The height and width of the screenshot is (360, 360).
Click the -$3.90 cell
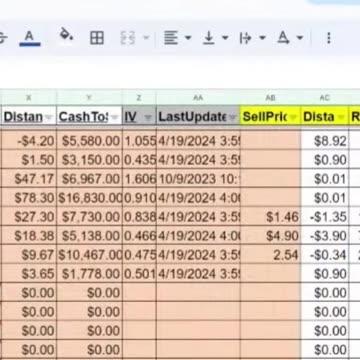[325, 236]
